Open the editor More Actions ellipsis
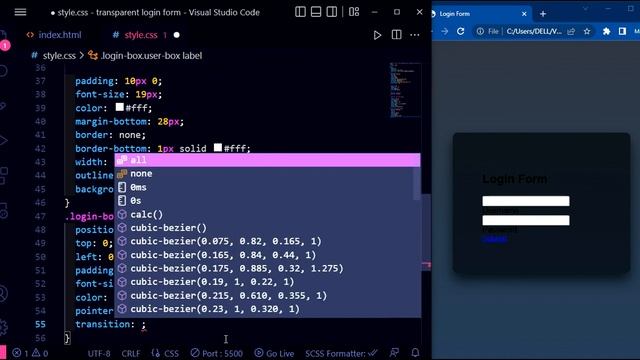Image resolution: width=640 pixels, height=360 pixels. pyautogui.click(x=415, y=35)
